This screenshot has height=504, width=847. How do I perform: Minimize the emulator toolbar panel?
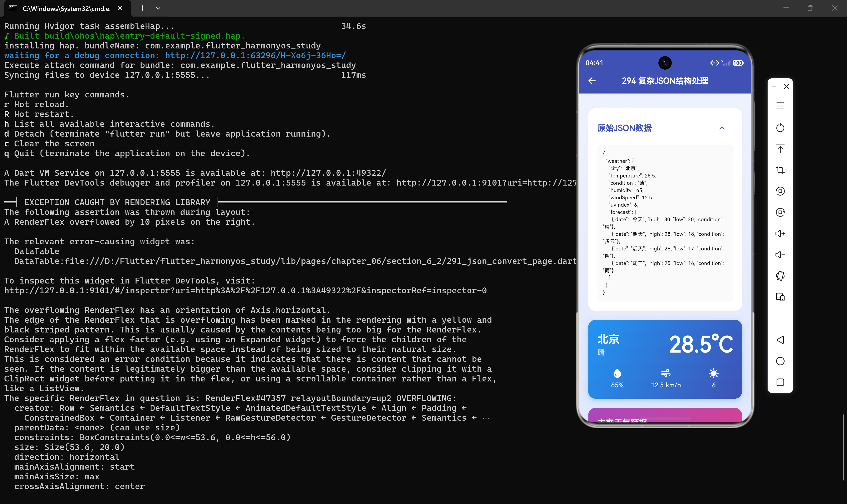pyautogui.click(x=774, y=87)
